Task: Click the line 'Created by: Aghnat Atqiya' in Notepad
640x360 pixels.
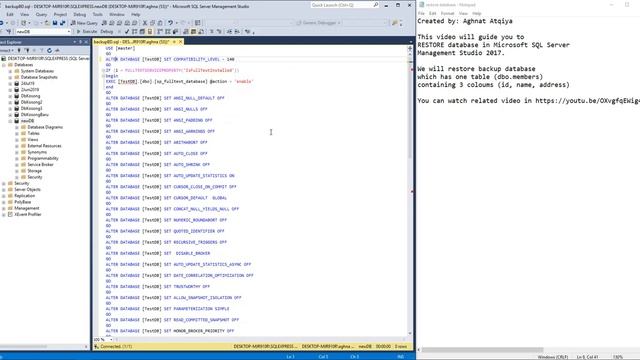Action: point(464,21)
